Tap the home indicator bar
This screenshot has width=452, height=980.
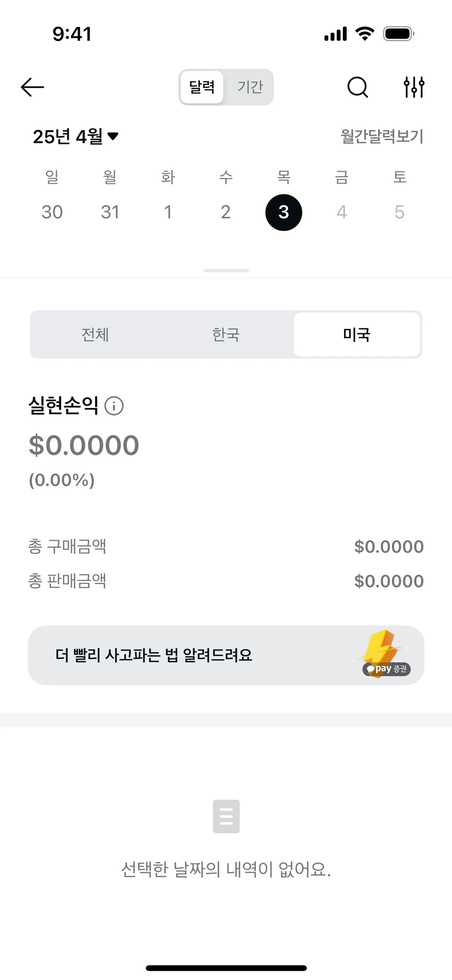click(x=226, y=968)
